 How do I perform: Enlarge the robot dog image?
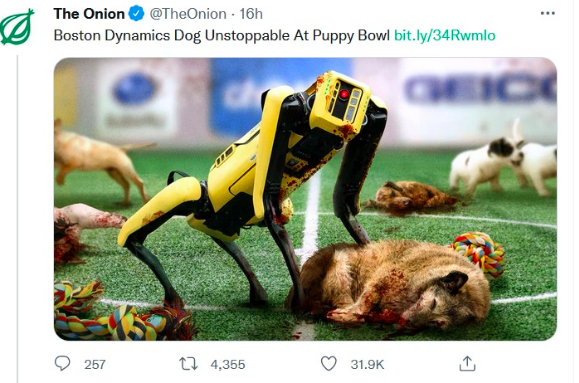point(305,199)
